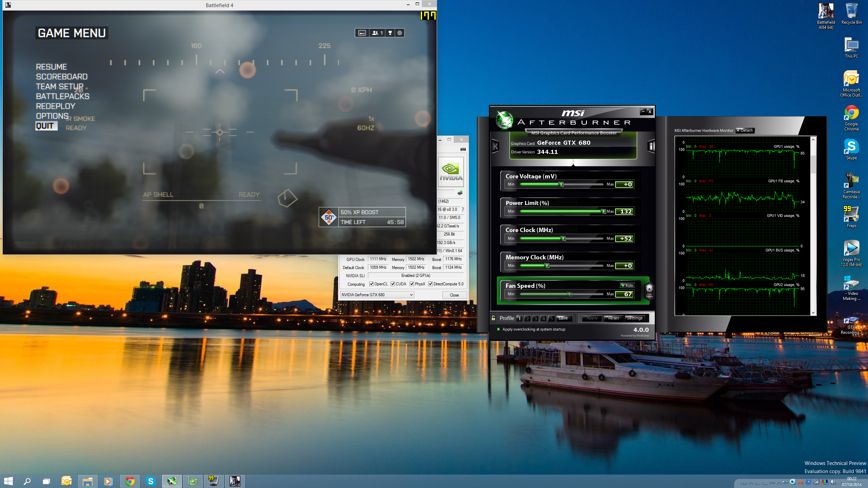Viewport: 868px width, 488px height.
Task: Select OPTIONS in the Battlefield game menu
Action: (52, 116)
